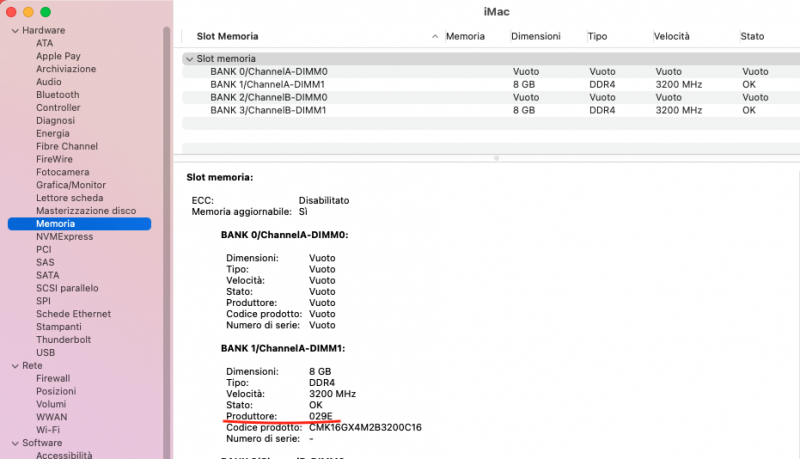Select Lettore scheda entry

69,198
